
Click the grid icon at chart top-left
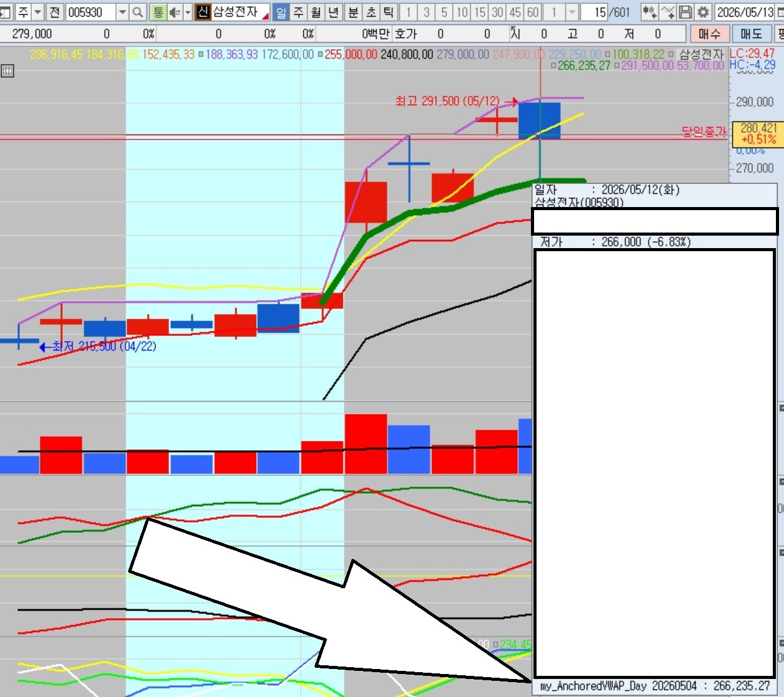click(x=7, y=71)
